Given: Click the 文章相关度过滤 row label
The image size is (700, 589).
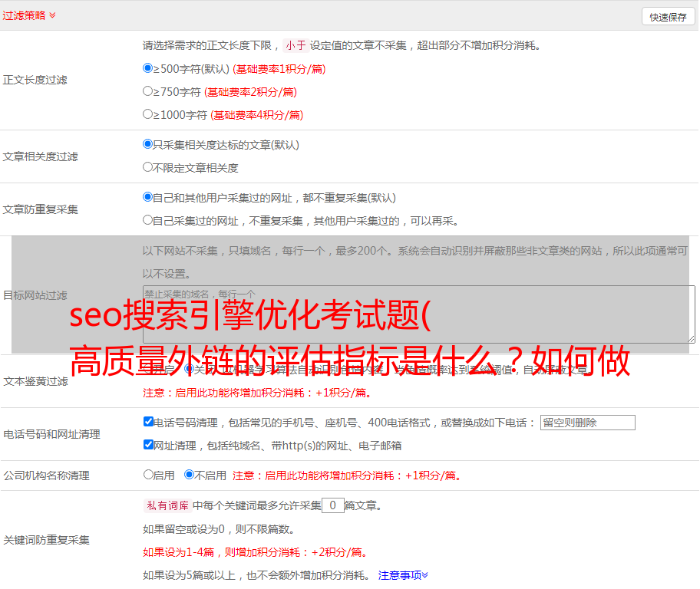Looking at the screenshot, I should (40, 156).
